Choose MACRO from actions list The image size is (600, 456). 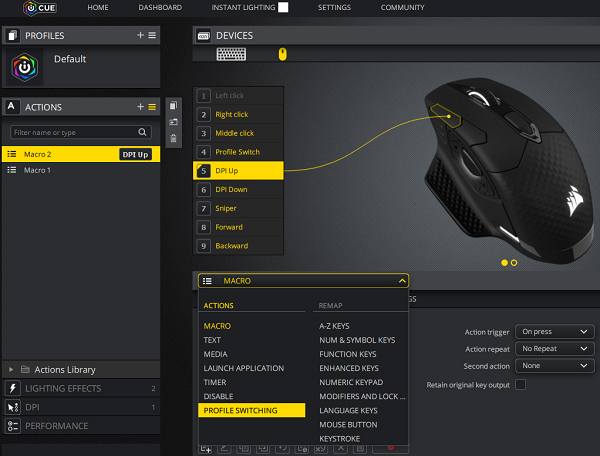pyautogui.click(x=217, y=326)
